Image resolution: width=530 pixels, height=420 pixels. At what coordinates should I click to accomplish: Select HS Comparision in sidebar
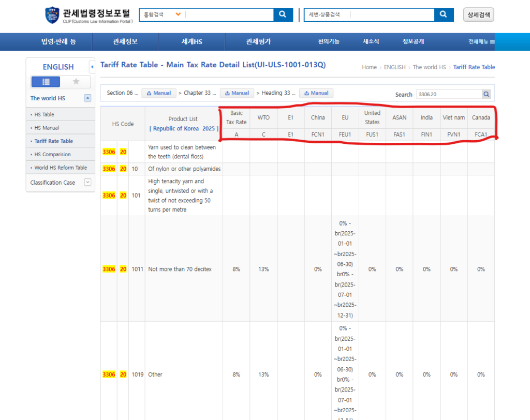pos(52,154)
